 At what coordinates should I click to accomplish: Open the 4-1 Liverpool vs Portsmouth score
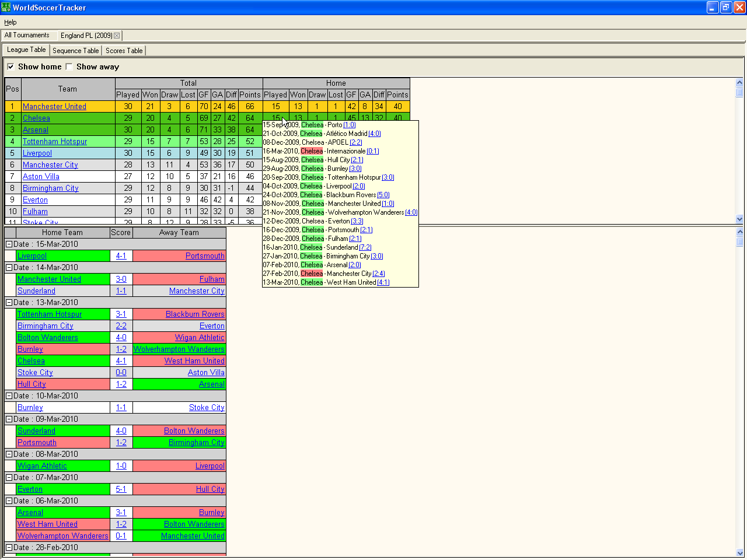(x=121, y=256)
